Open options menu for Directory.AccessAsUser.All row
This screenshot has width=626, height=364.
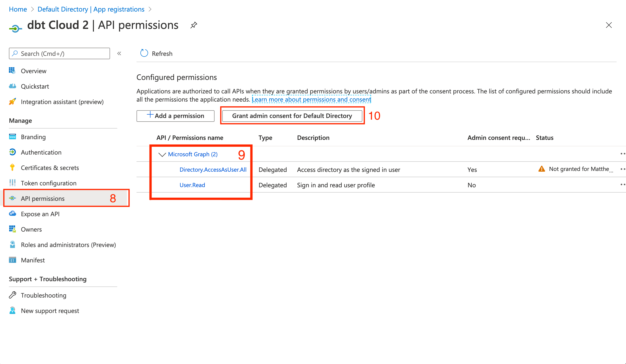[623, 169]
